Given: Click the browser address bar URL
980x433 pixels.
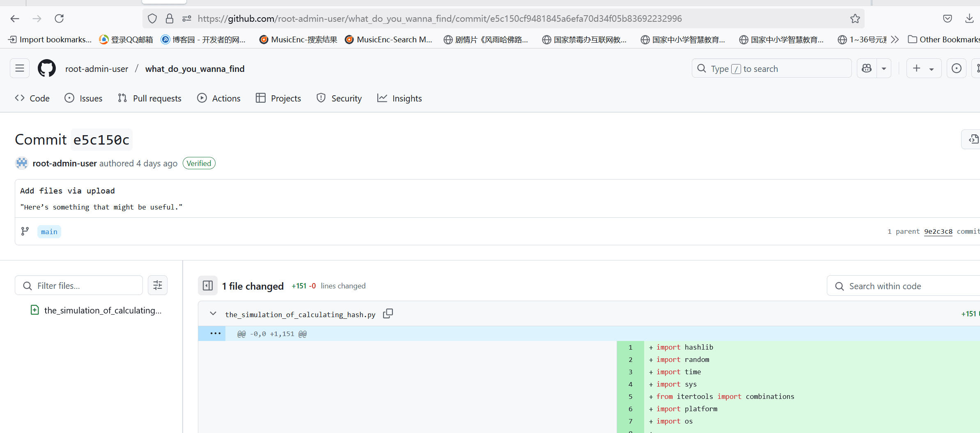Looking at the screenshot, I should pos(440,18).
